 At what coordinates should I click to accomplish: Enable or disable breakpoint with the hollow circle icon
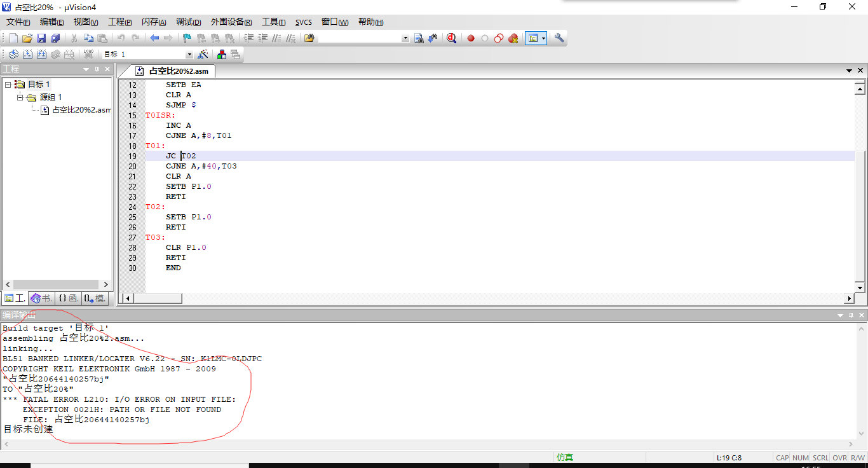pyautogui.click(x=485, y=38)
